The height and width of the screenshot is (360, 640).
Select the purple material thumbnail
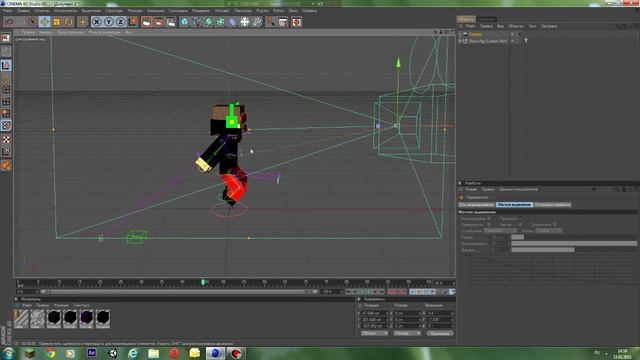click(87, 319)
